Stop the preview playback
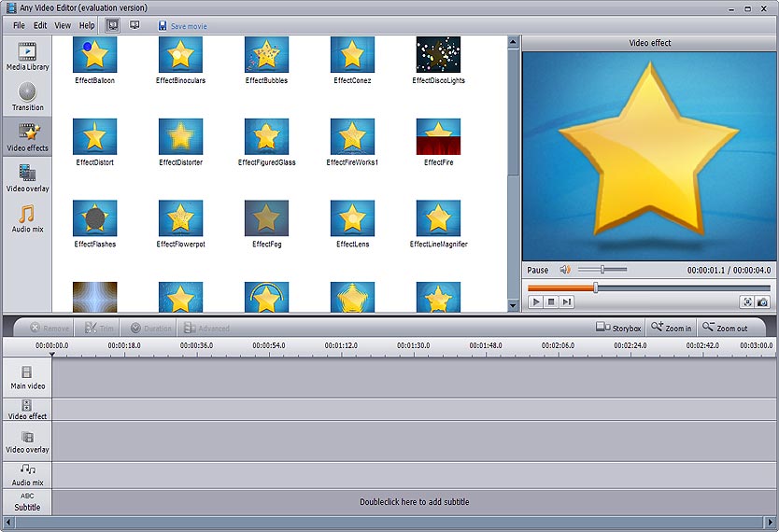 pos(551,301)
